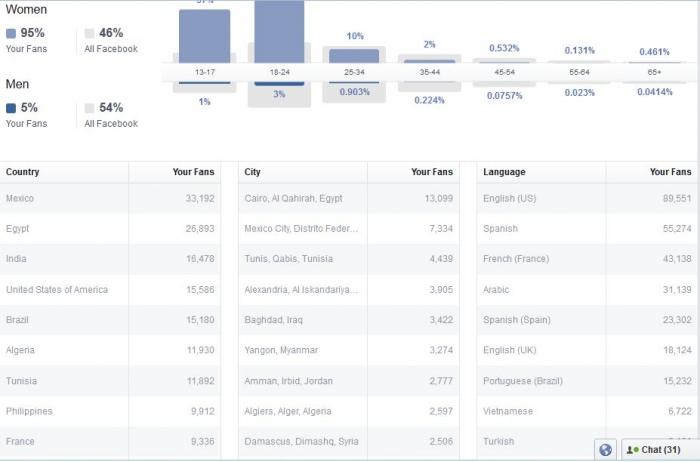700x462 pixels.
Task: Click the Women All Facebook gray swatch
Action: coord(89,33)
